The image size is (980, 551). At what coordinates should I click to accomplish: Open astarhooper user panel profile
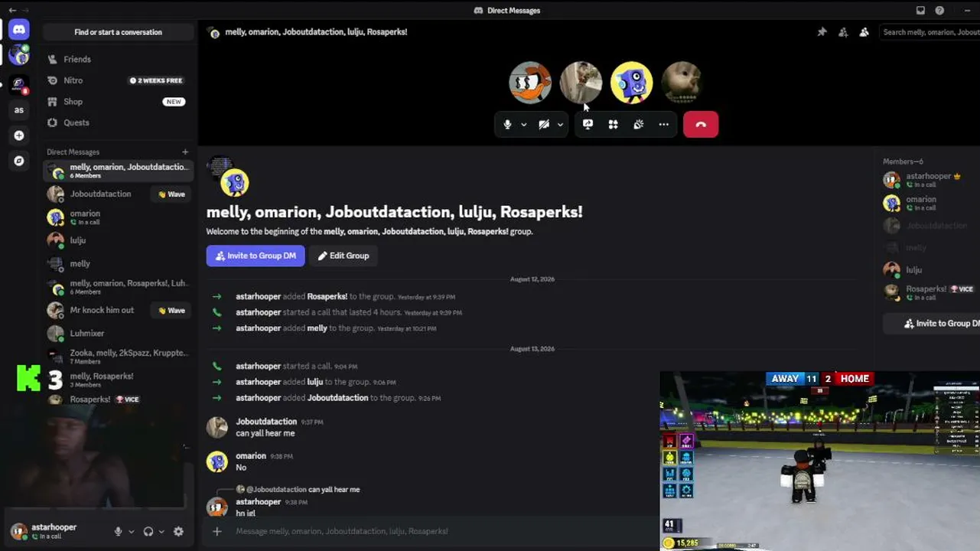click(54, 531)
